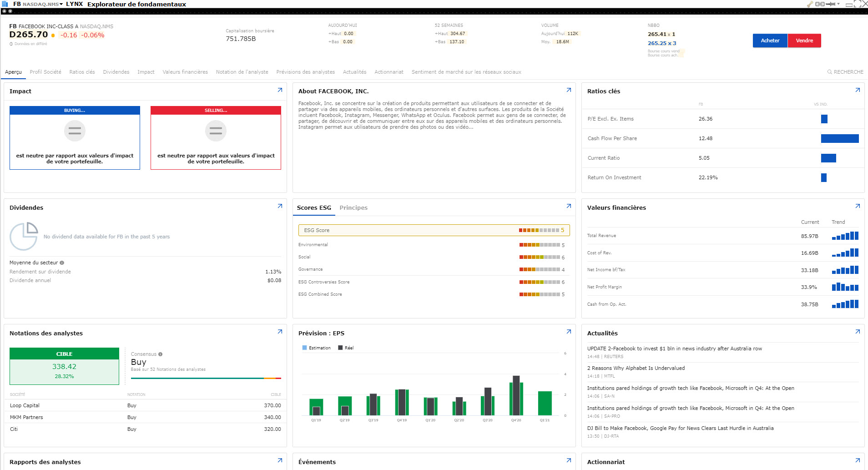
Task: Open Reuters news on Facebook $1 bln investment
Action: 674,349
